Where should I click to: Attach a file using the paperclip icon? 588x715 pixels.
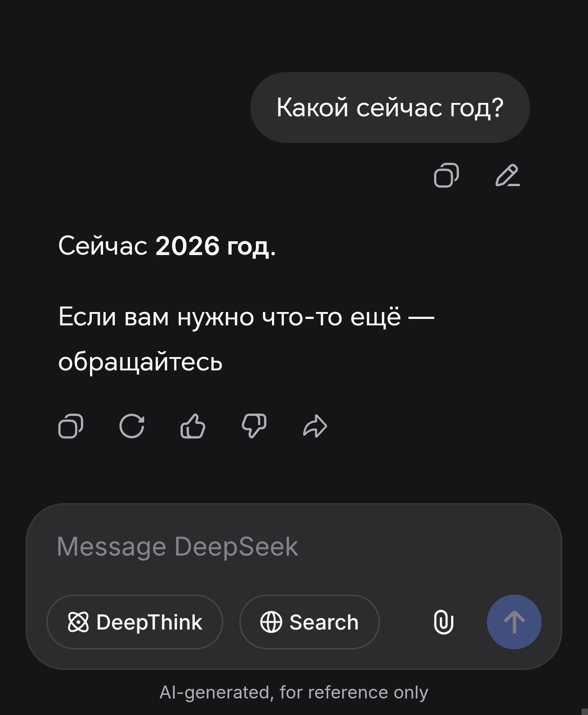click(x=443, y=622)
